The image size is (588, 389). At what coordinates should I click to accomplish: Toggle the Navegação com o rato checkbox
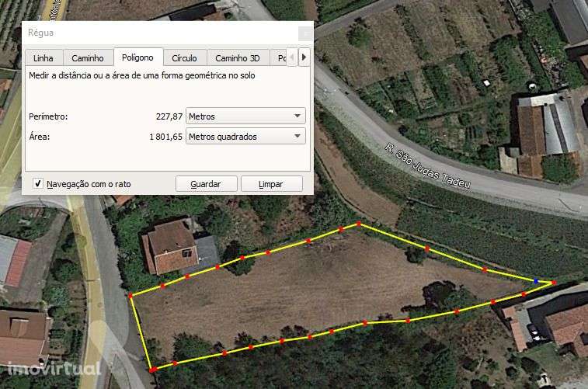point(37,184)
